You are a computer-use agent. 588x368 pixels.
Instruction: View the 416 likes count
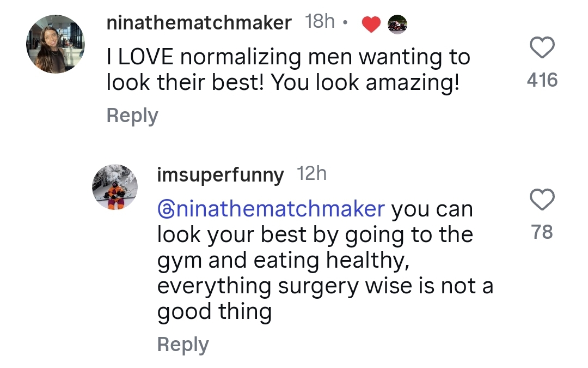coord(542,81)
